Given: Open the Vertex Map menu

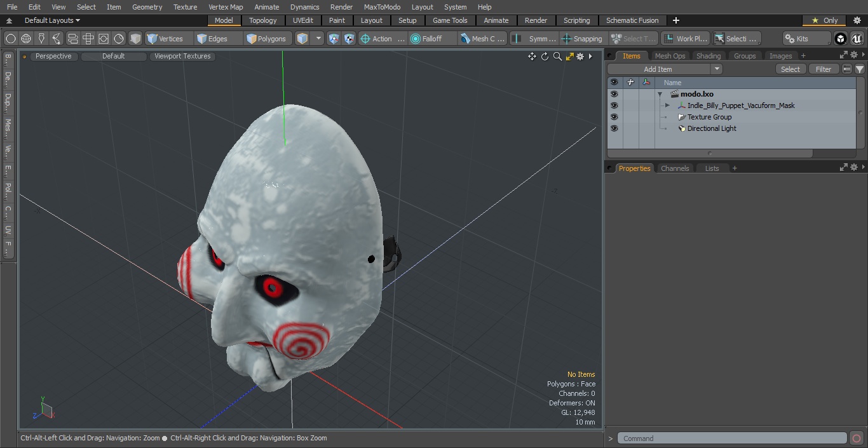Looking at the screenshot, I should click(226, 7).
